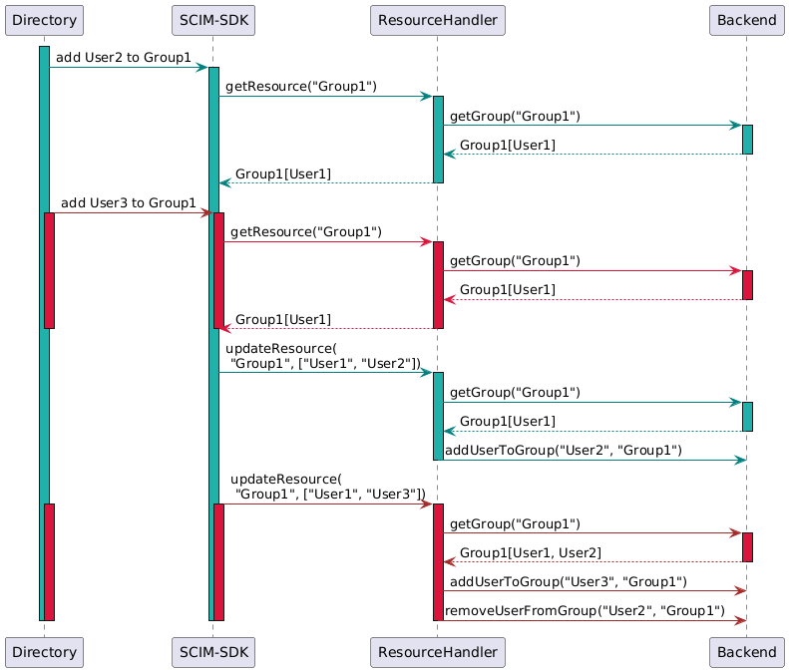This screenshot has height=672, width=789.
Task: Select the addUserToGroup("User2", "Group1") message
Action: pos(563,451)
